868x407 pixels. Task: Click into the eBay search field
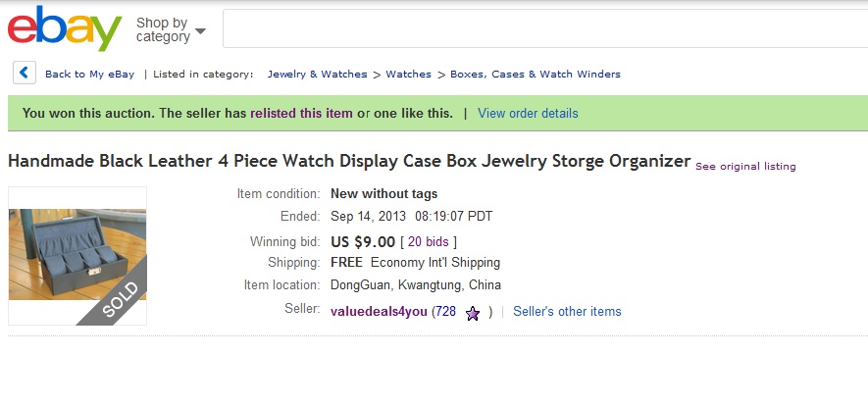coord(544,29)
